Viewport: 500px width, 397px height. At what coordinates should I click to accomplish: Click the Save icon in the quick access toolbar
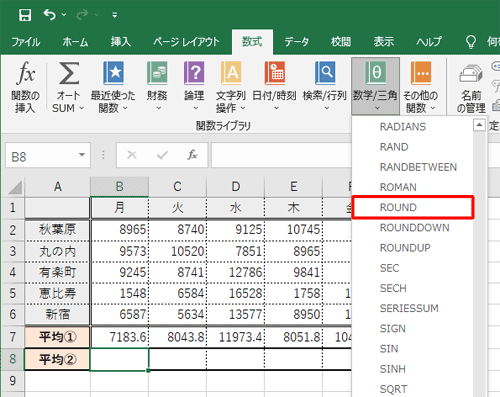[25, 15]
